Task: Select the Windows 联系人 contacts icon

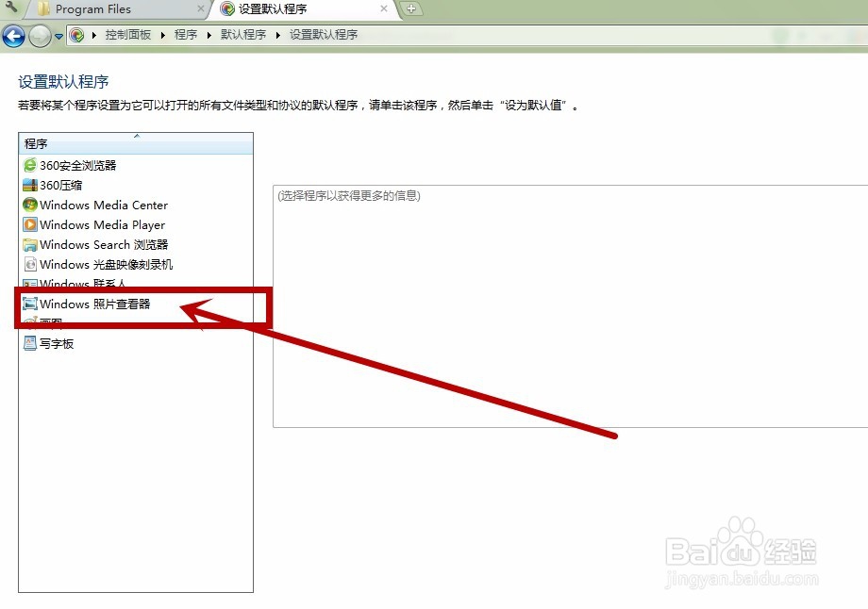Action: [29, 284]
